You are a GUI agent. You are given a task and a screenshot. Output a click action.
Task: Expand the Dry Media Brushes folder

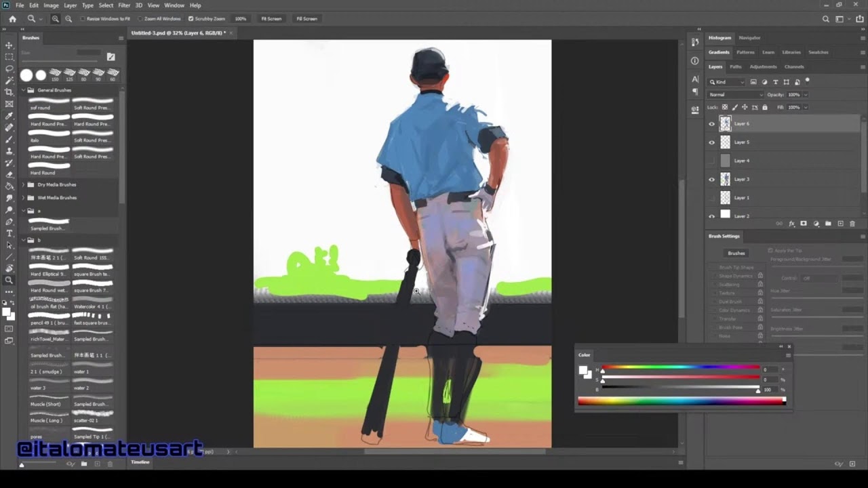(x=23, y=184)
